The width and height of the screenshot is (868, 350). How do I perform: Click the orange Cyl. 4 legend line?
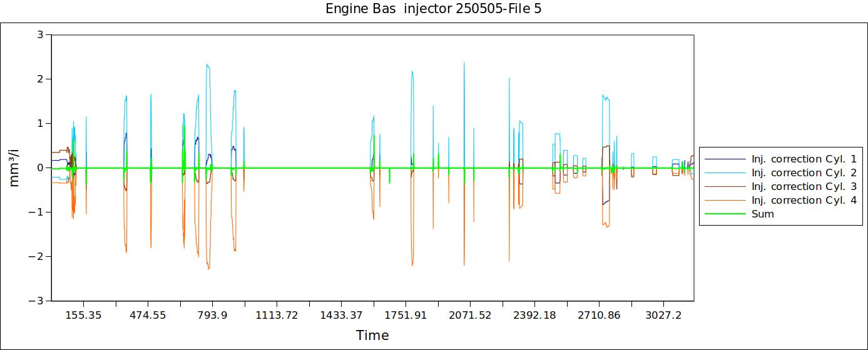[725, 200]
